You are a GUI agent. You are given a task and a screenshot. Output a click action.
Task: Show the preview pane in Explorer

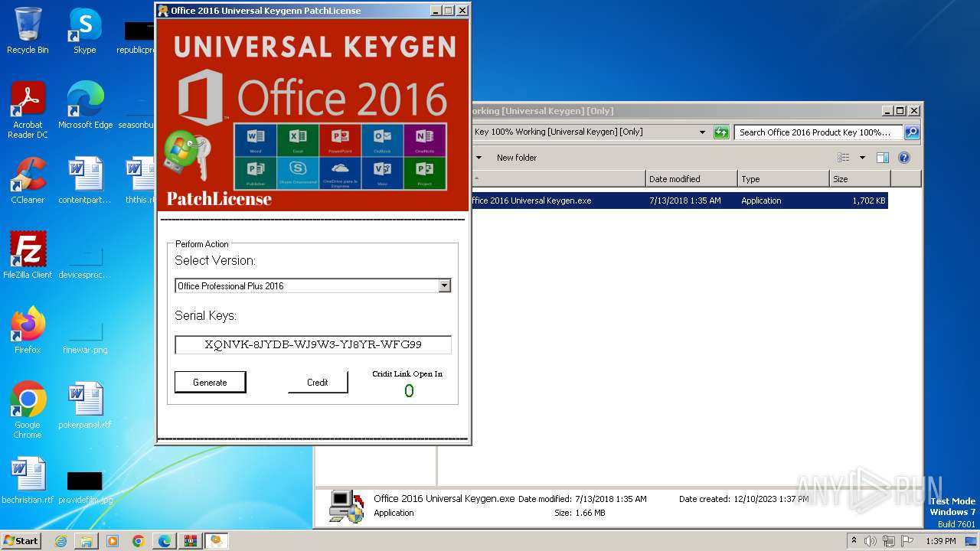(883, 158)
